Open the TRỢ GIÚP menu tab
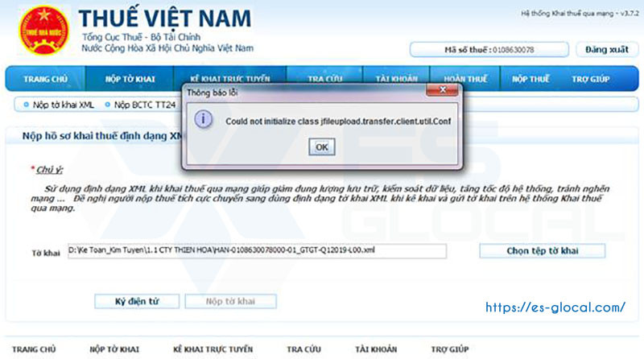The width and height of the screenshot is (644, 359). click(x=591, y=79)
